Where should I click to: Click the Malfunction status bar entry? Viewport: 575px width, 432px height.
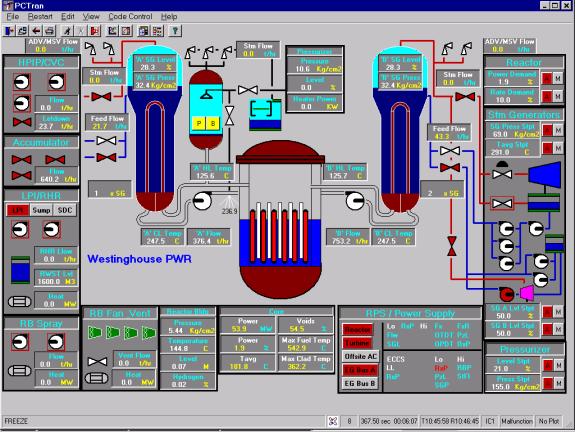(517, 421)
